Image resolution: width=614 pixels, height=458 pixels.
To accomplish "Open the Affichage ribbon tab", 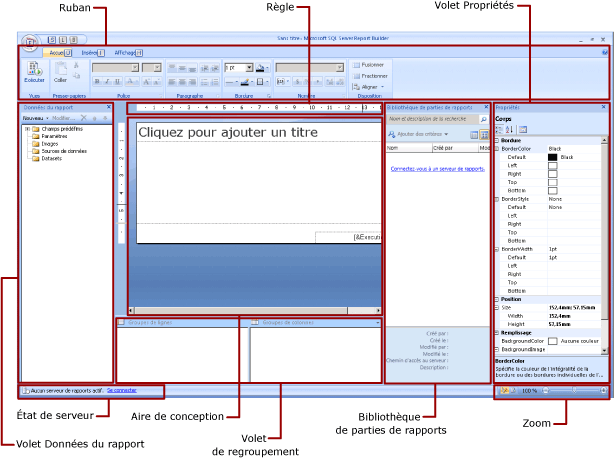I will (128, 52).
